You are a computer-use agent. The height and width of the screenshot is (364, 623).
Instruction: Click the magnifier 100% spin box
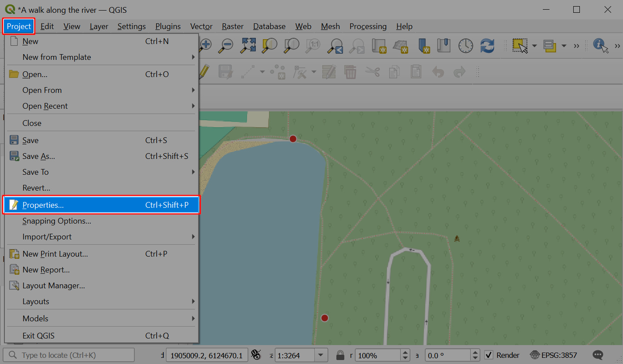(x=383, y=355)
